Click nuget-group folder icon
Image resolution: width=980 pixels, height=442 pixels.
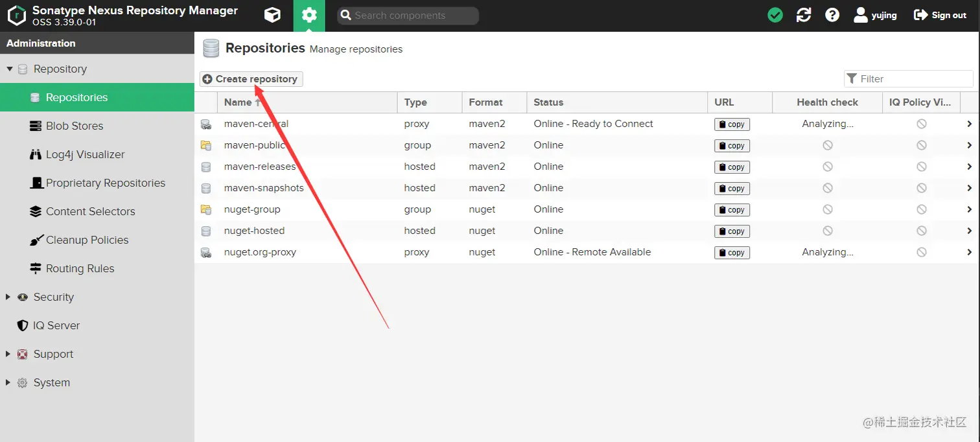(x=206, y=209)
